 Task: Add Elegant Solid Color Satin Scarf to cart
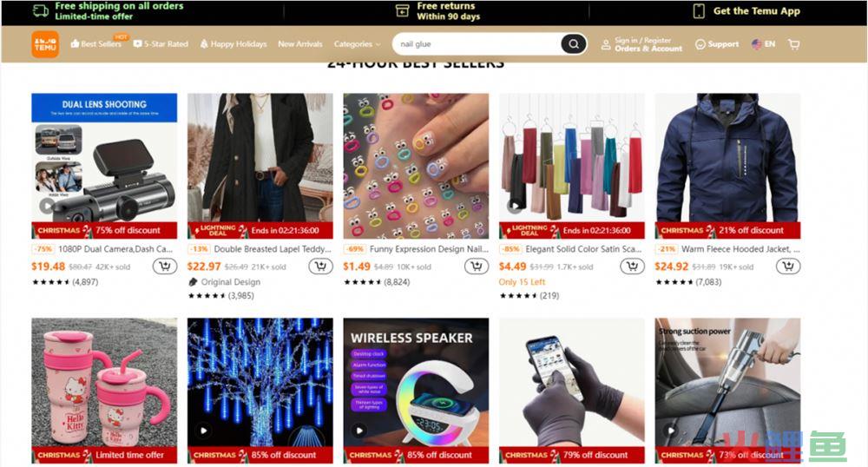pyautogui.click(x=632, y=266)
